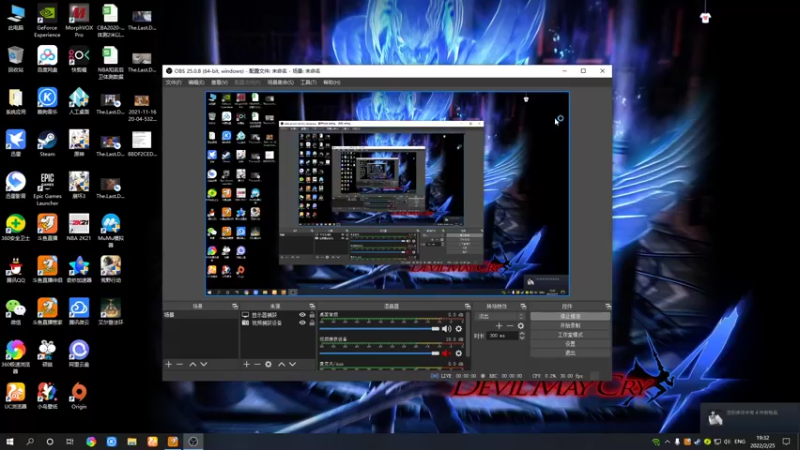
Task: Toggle the lock on 显示器捕获 source
Action: coord(312,315)
